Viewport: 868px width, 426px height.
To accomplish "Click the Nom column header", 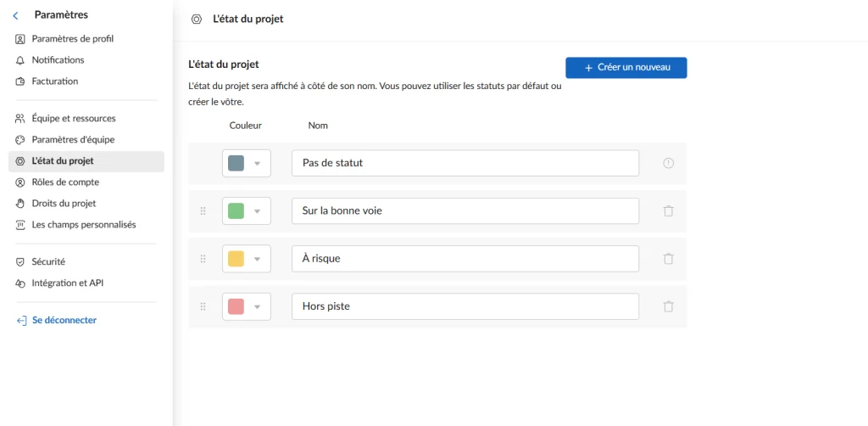I will 318,126.
